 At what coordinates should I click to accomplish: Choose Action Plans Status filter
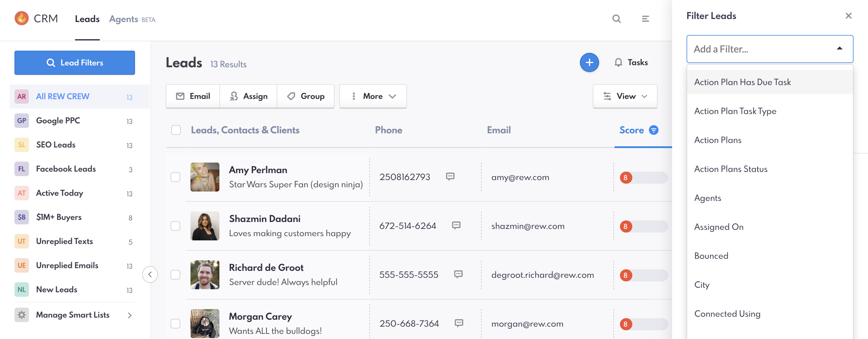(770, 169)
